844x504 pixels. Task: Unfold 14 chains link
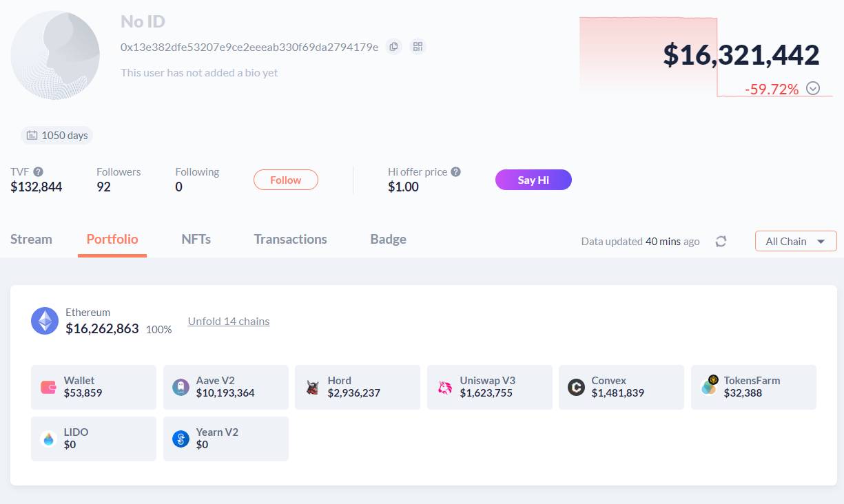[x=229, y=321]
